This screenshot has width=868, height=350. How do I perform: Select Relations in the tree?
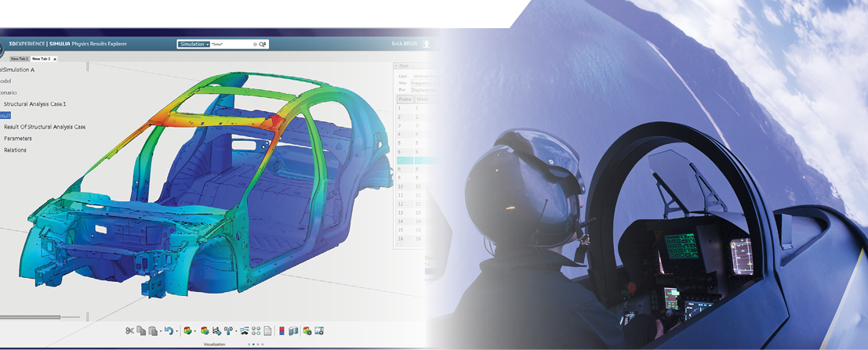[15, 150]
